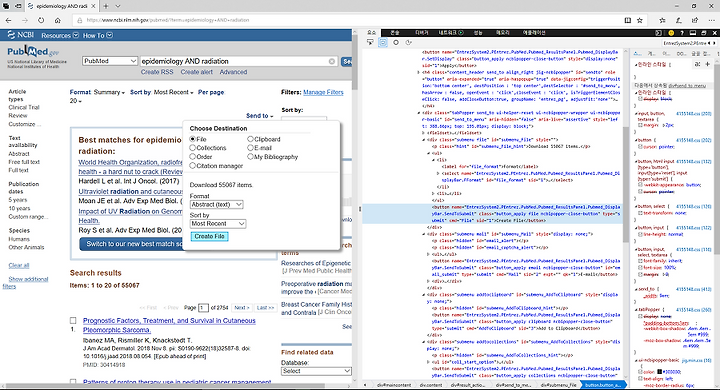
Task: Click DevTools console toggle icon
Action: point(658,33)
